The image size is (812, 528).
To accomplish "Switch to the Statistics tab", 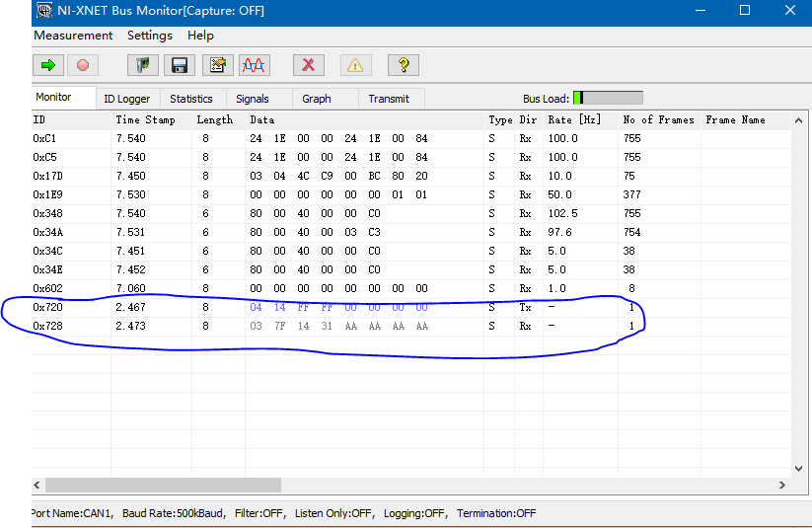I will coord(191,99).
